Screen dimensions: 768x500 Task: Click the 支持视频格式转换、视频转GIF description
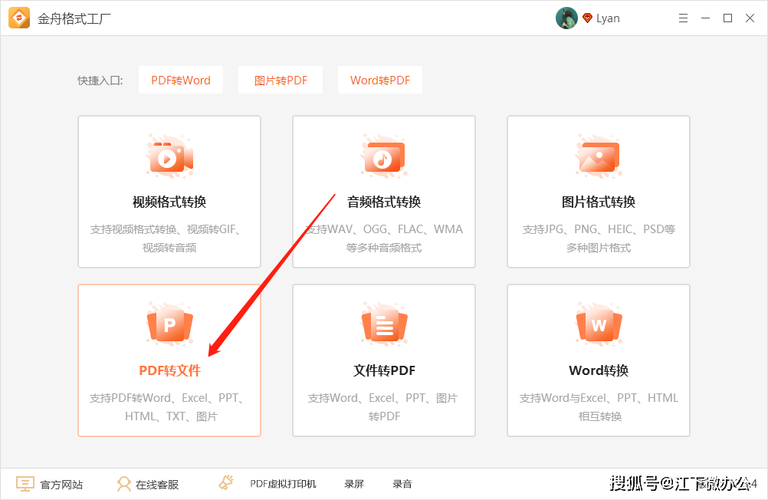click(x=166, y=229)
